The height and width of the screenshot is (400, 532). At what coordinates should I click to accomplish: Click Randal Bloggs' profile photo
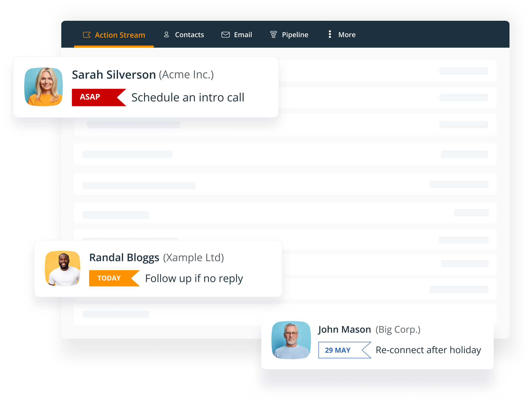[63, 268]
